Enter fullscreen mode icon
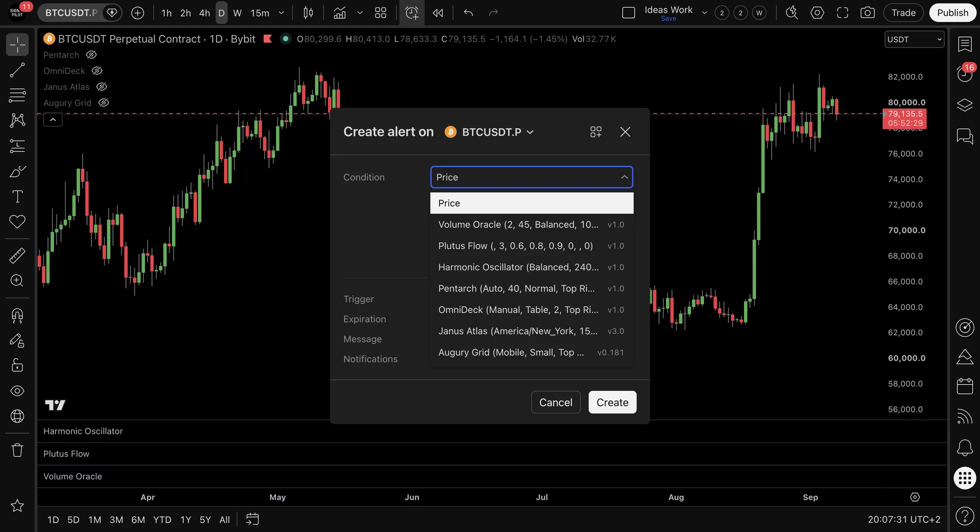 tap(842, 13)
